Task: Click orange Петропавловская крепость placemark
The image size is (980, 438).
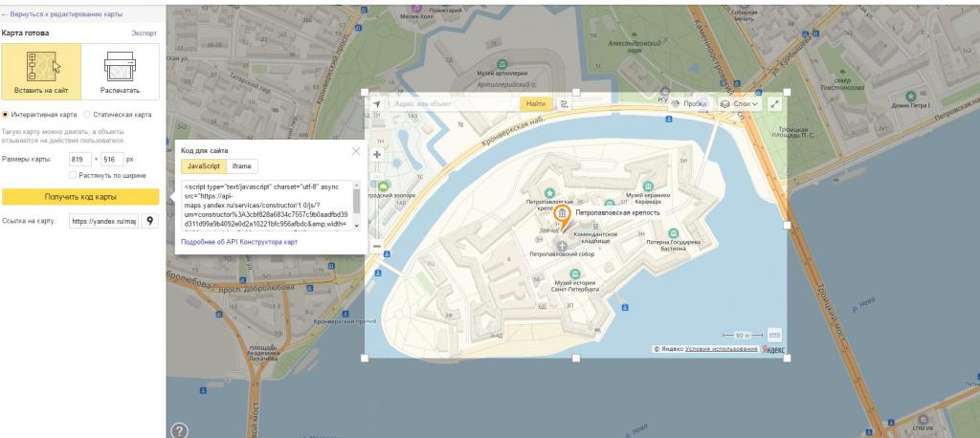Action: coord(563,217)
